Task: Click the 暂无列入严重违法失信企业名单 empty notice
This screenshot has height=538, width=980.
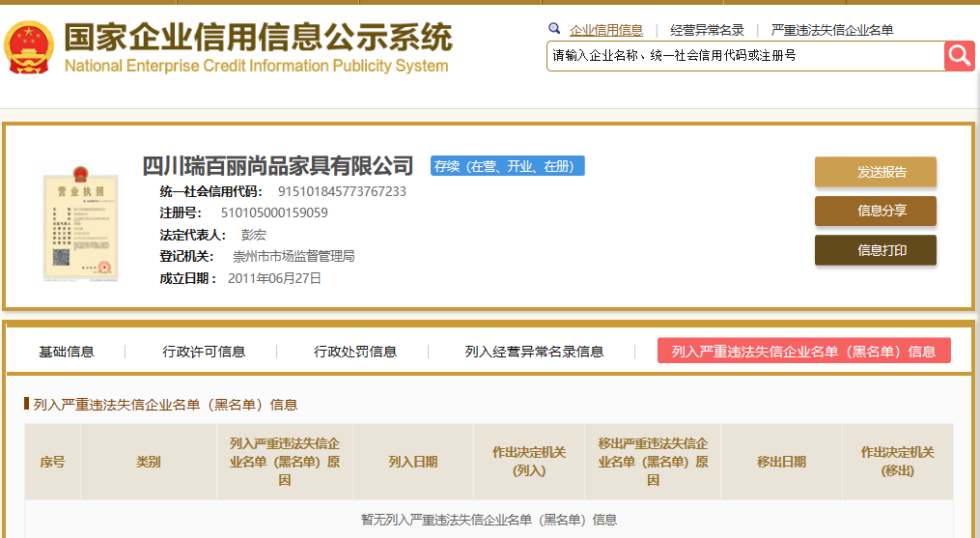Action: [x=490, y=520]
